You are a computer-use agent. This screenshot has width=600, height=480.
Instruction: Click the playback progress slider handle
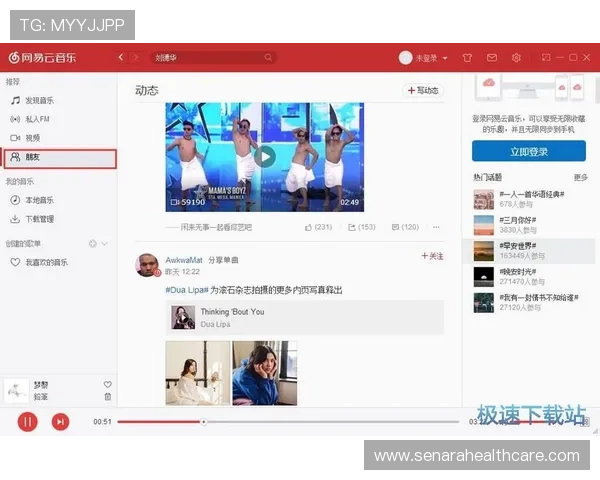click(x=204, y=422)
